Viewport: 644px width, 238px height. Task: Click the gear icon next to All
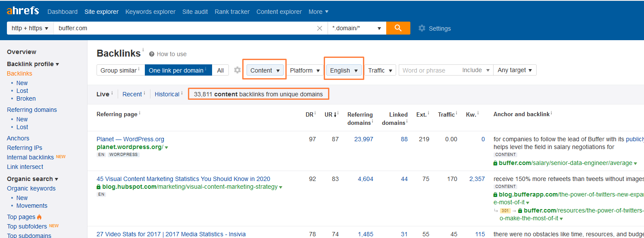pos(238,70)
